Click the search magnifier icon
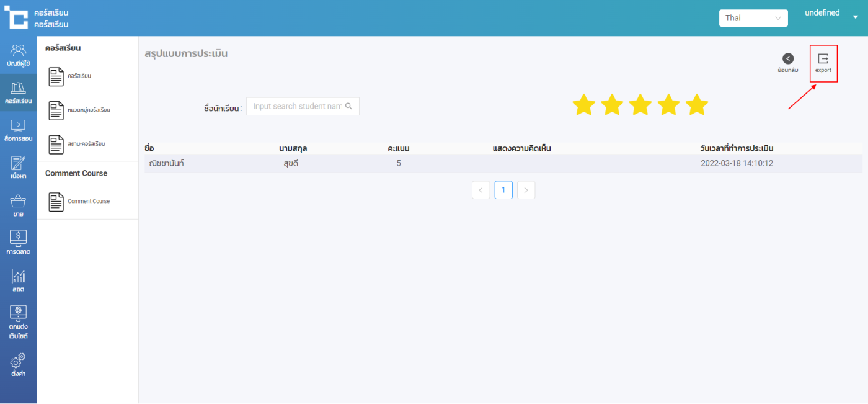 349,106
